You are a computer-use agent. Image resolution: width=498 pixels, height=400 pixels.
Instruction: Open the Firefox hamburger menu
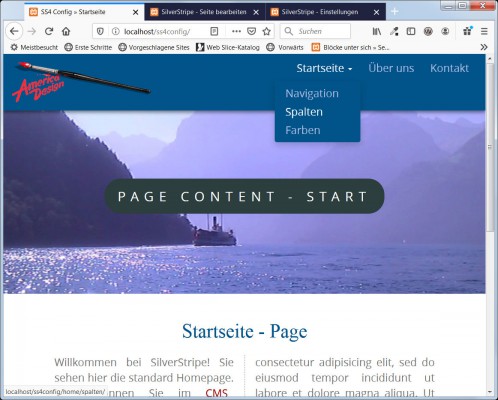pos(484,31)
